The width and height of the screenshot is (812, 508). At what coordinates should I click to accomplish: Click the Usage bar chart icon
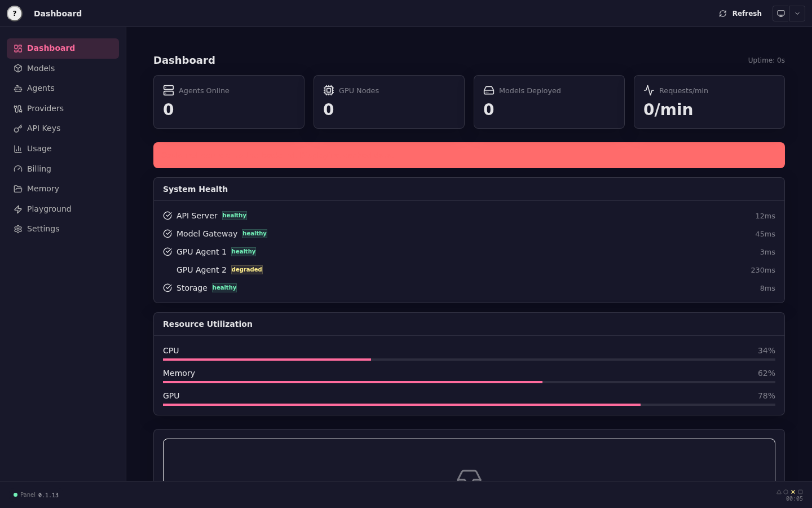[18, 149]
